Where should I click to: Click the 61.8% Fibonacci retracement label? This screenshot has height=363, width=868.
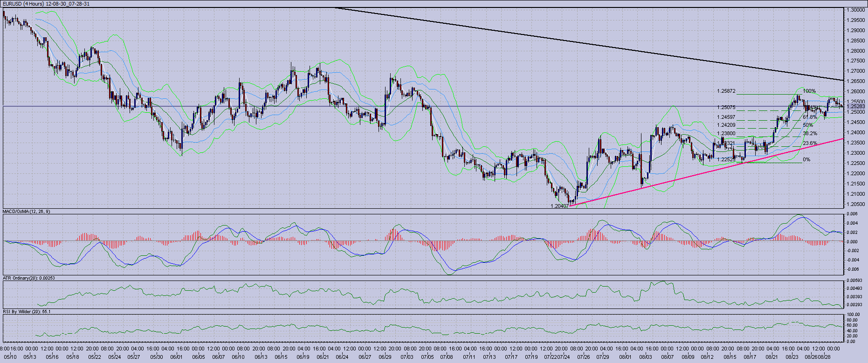(810, 117)
